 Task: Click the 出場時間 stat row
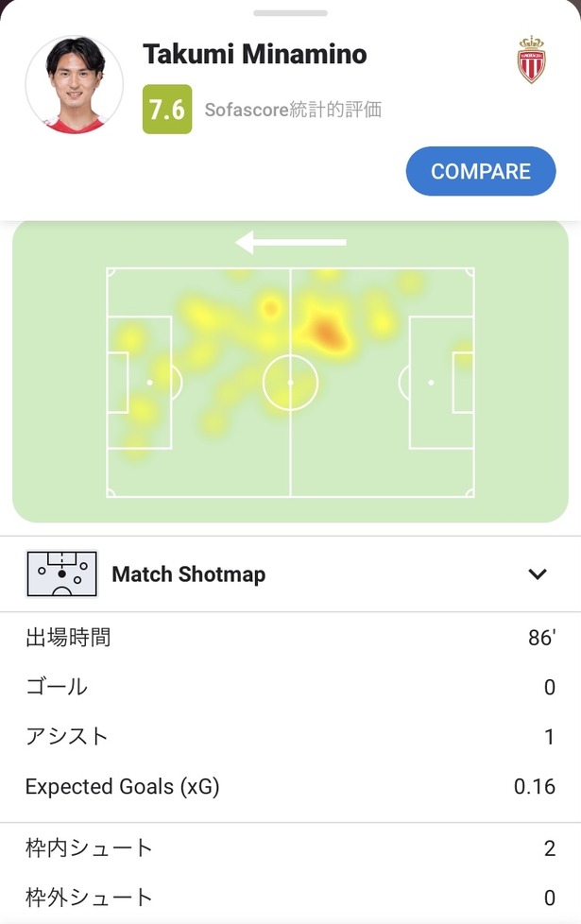(x=291, y=638)
